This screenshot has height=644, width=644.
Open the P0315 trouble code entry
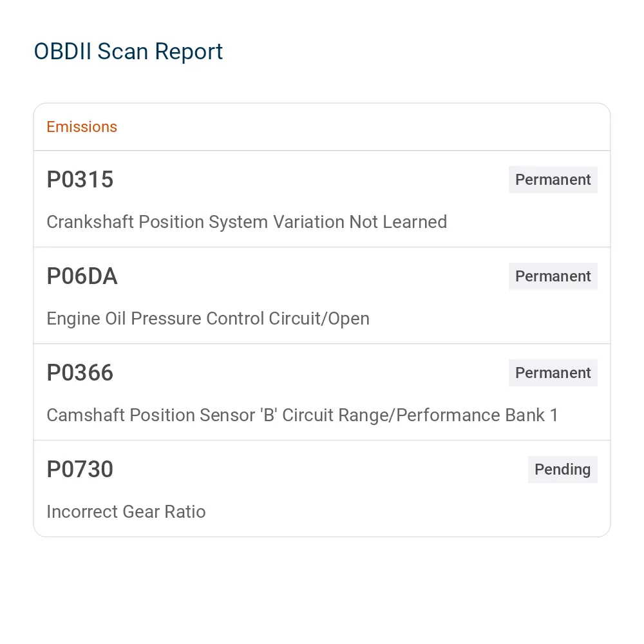point(322,199)
